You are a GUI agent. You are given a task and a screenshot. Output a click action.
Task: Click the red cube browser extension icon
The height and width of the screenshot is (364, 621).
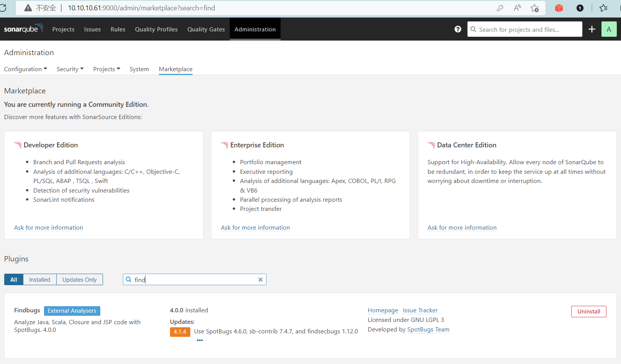tap(559, 8)
